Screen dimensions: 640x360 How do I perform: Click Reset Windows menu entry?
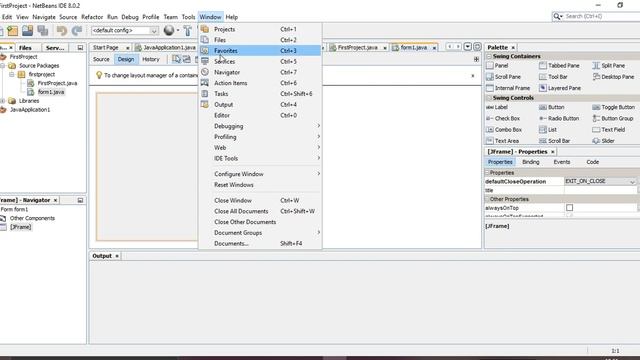click(x=260, y=185)
